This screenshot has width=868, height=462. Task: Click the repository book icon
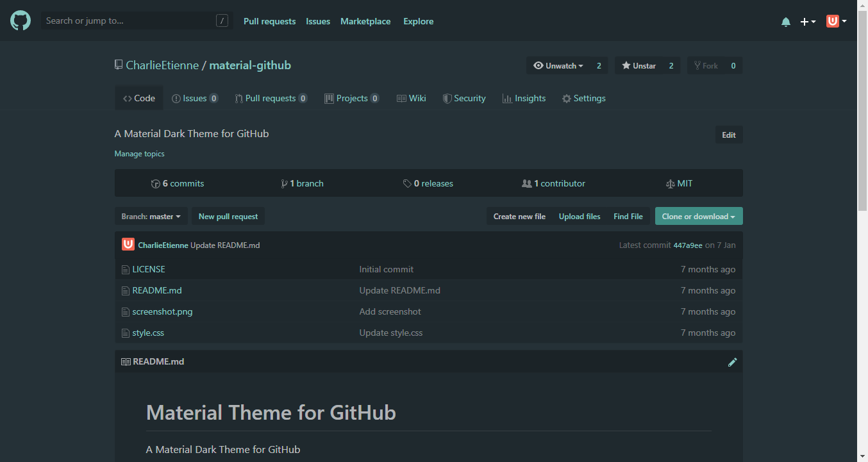pyautogui.click(x=118, y=64)
